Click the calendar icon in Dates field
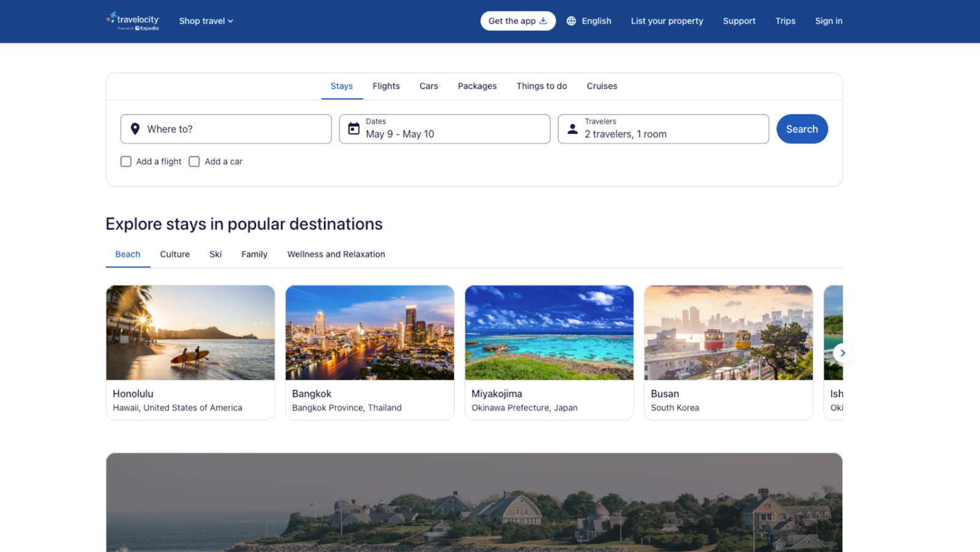This screenshot has height=552, width=980. point(354,129)
